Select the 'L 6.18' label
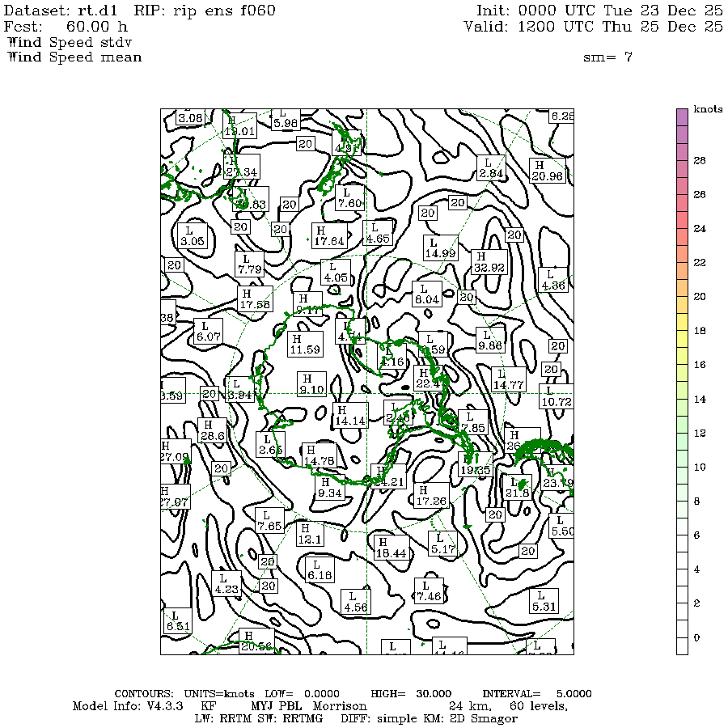 320,570
